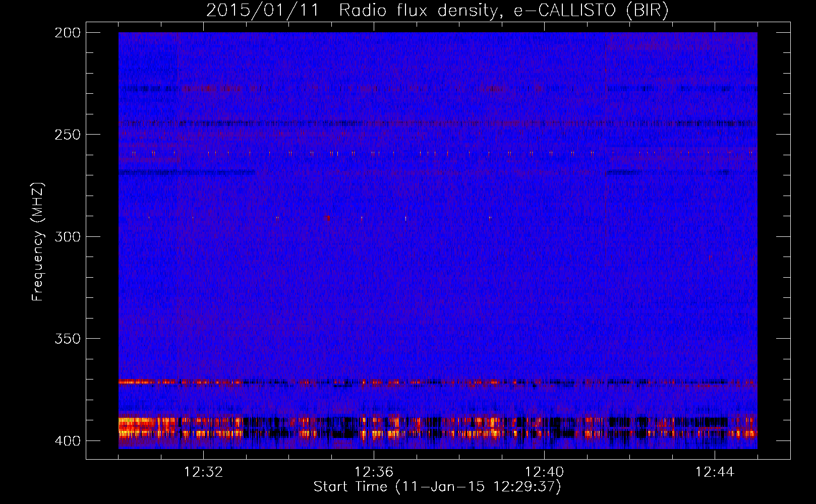816x504 pixels.
Task: Select the 350 frequency tick label
Action: [68, 338]
